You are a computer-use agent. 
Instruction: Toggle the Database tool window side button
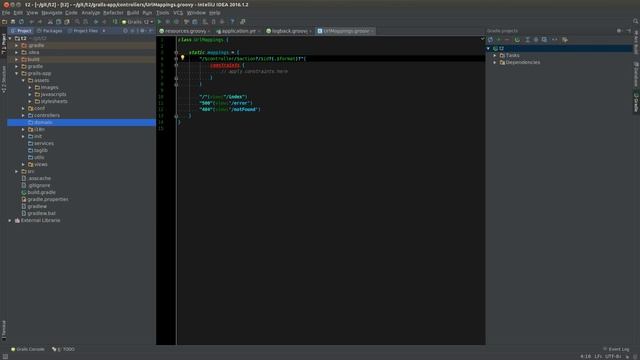[x=636, y=74]
